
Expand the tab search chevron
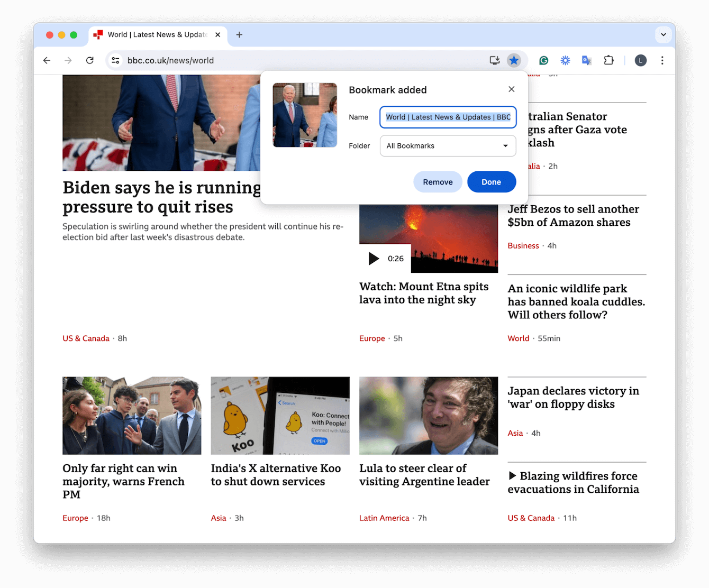[x=663, y=34]
